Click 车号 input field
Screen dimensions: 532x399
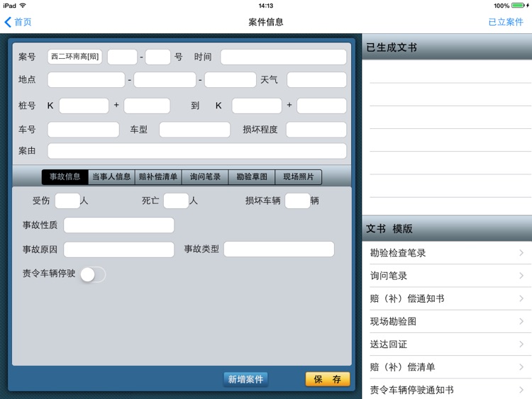(84, 130)
